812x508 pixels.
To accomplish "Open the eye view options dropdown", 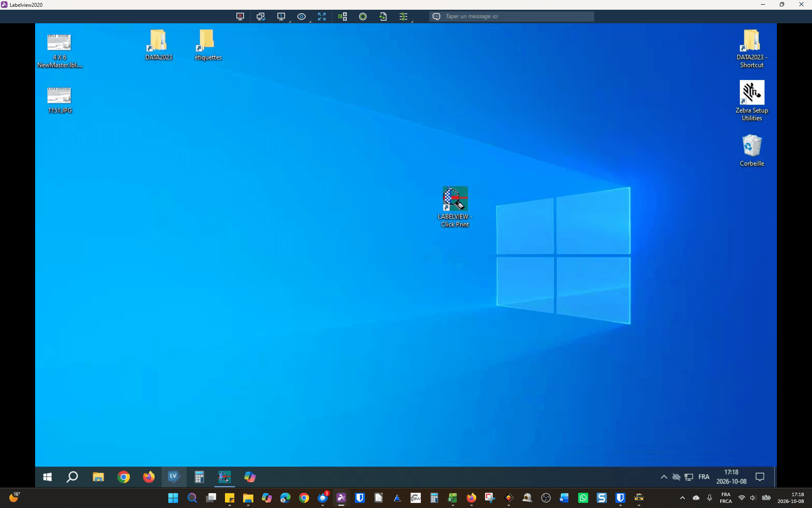I will [302, 17].
